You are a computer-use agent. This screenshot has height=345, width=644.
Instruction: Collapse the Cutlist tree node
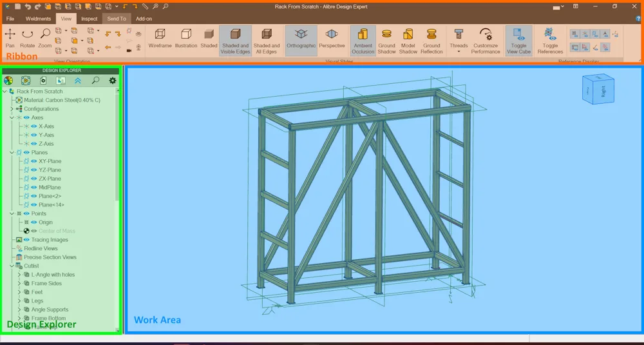(12, 266)
